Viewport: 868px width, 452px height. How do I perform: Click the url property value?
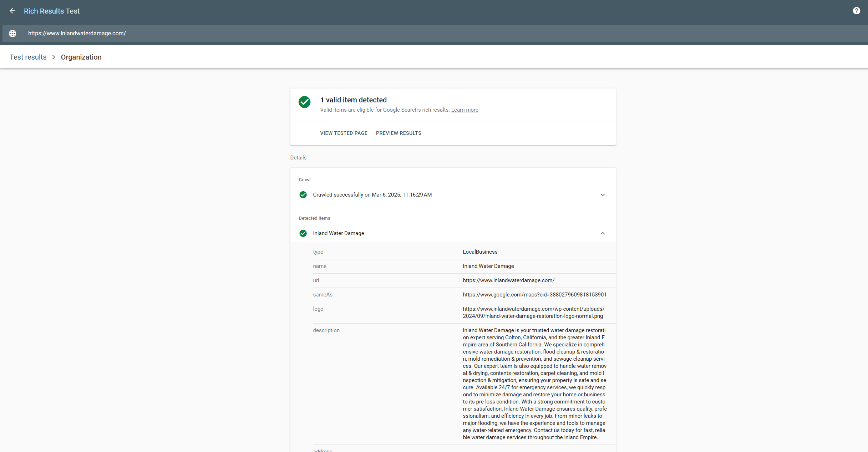click(508, 280)
